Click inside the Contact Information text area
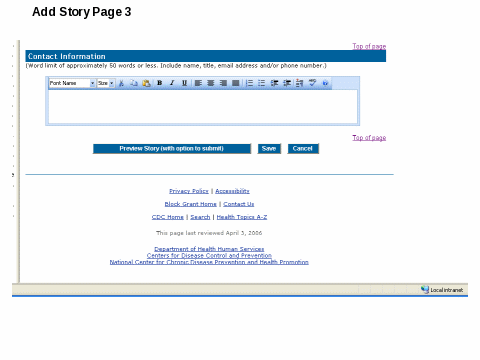Image resolution: width=480 pixels, height=360 pixels. point(203,107)
